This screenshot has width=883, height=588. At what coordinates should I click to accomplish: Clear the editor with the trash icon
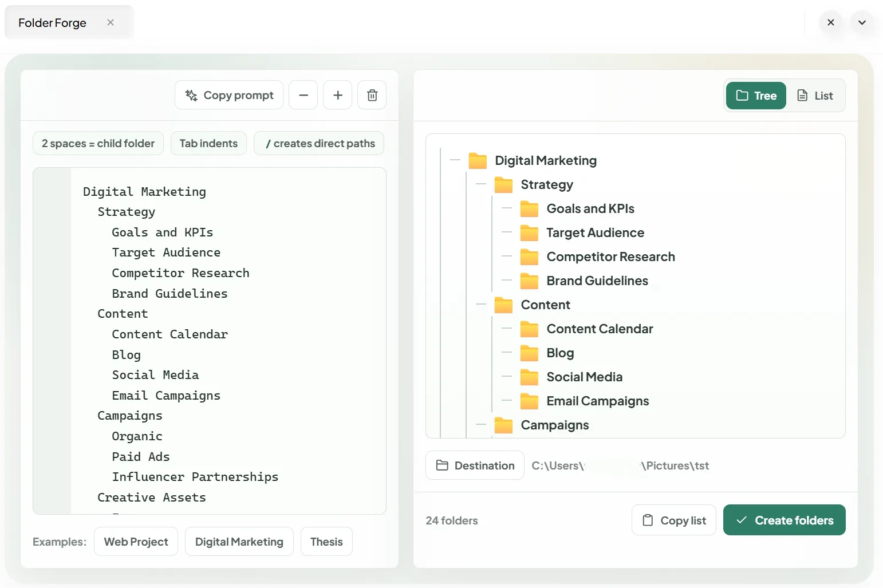[x=372, y=95]
